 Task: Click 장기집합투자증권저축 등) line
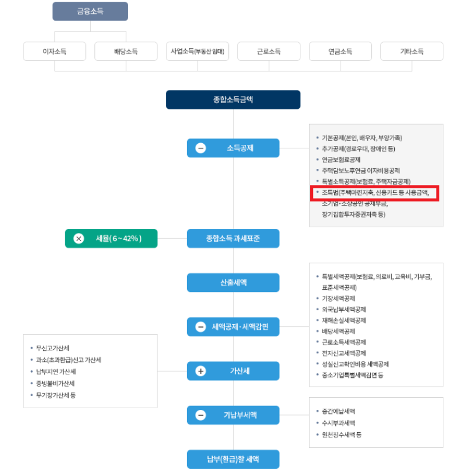click(x=354, y=215)
